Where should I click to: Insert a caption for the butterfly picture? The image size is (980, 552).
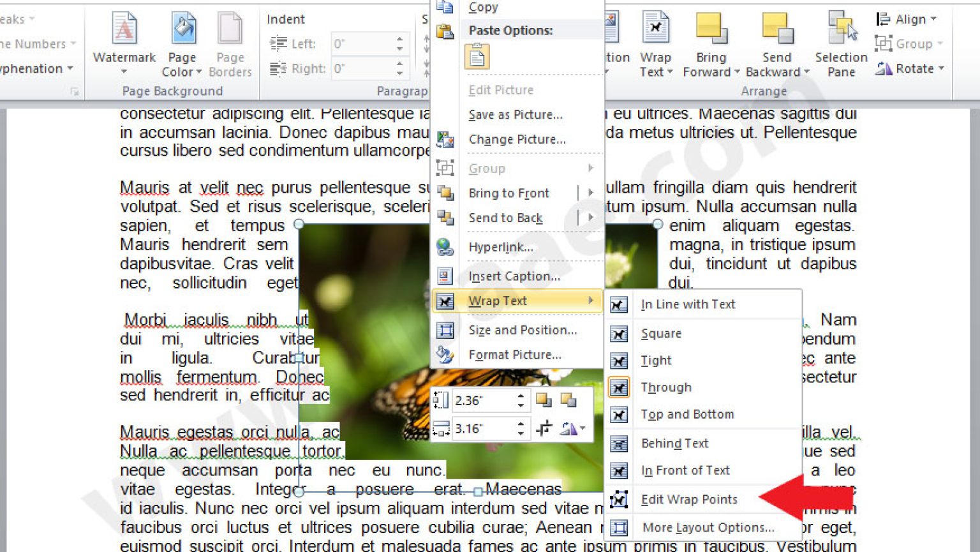514,276
